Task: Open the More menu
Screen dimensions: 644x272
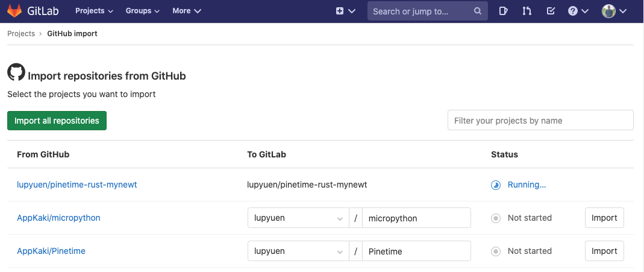Action: (x=186, y=11)
